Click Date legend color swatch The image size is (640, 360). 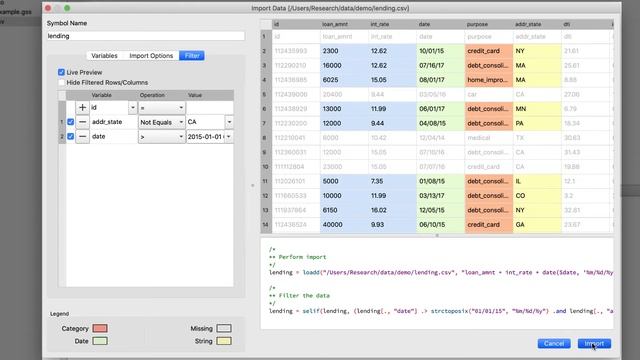[100, 341]
